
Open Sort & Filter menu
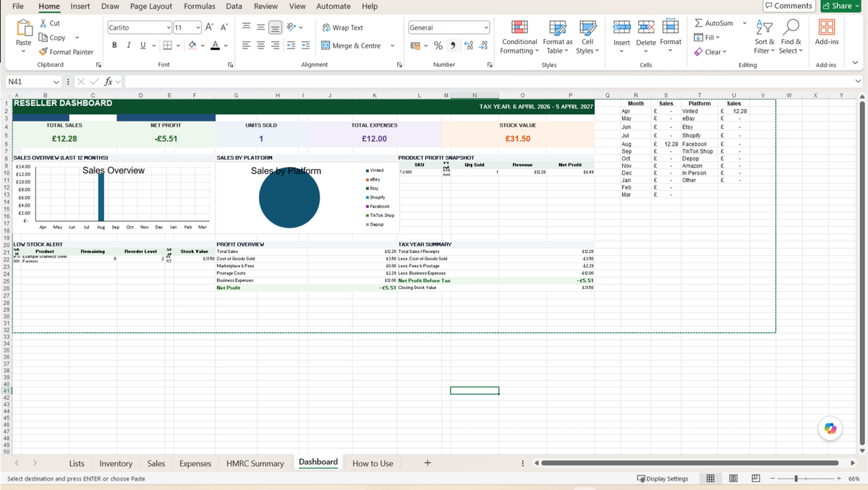765,36
